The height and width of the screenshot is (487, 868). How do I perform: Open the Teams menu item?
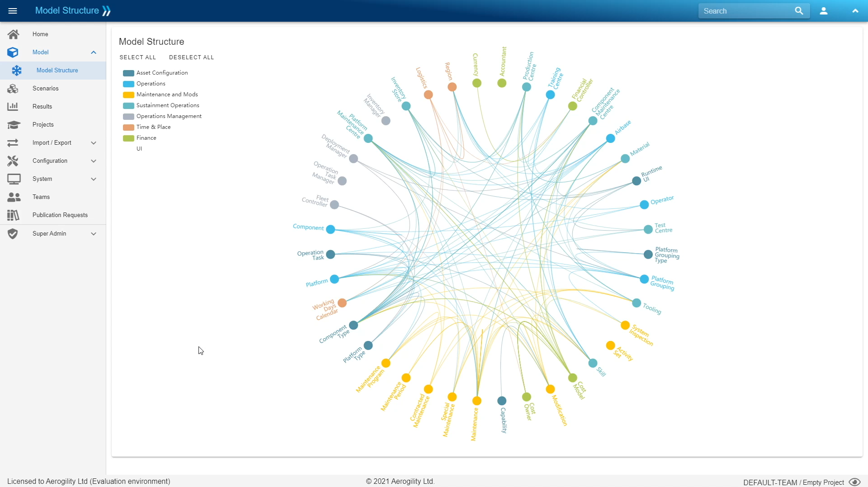point(41,197)
